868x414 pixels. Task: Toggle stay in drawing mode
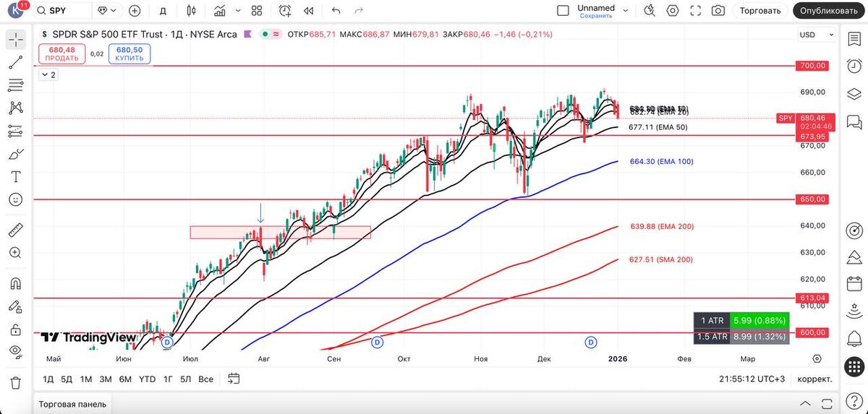(16, 307)
